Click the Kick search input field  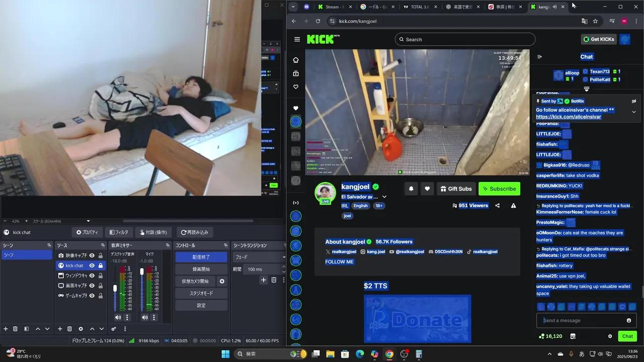465,39
